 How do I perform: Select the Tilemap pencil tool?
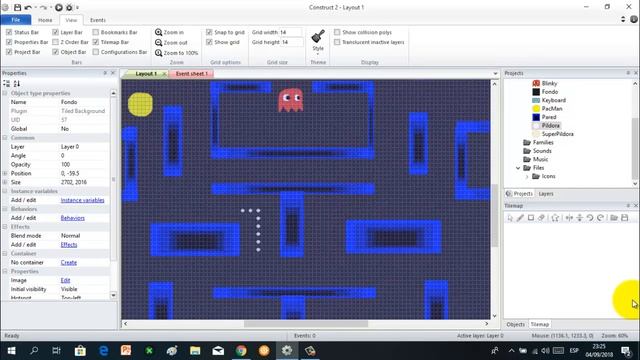(520, 218)
